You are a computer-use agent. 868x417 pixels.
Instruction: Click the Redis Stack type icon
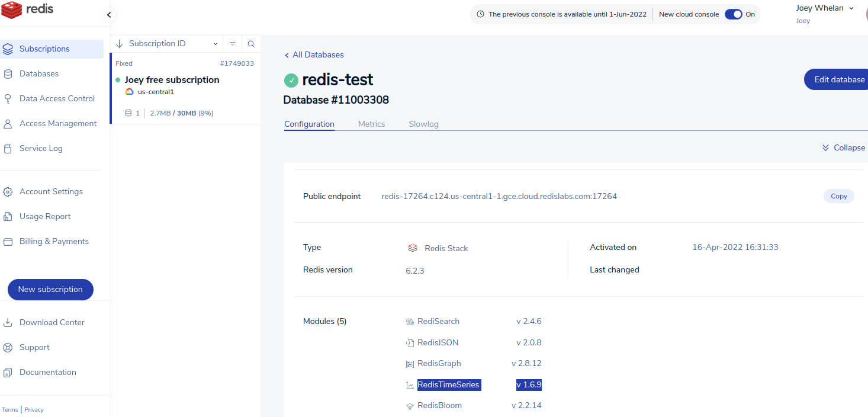[413, 248]
